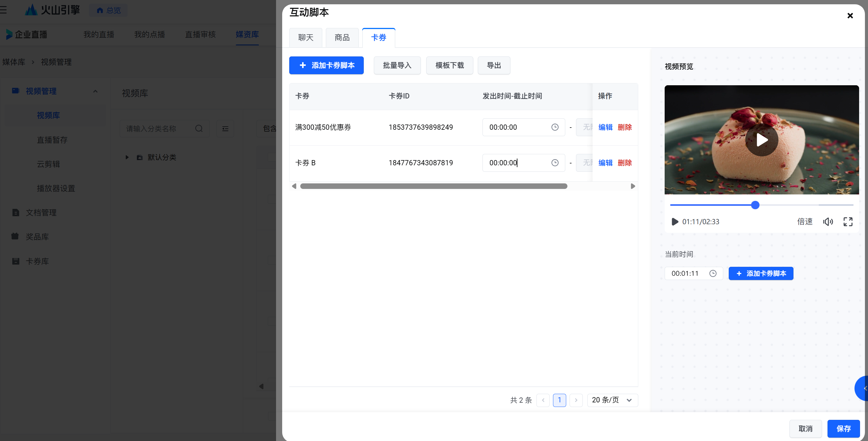Open the clock icon in the 满300减50优惠券 row
868x441 pixels.
point(555,127)
